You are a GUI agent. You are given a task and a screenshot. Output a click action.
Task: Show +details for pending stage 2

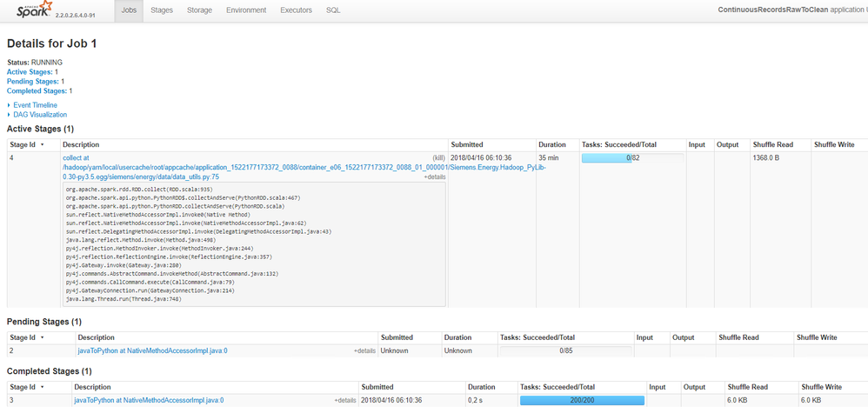[364, 350]
